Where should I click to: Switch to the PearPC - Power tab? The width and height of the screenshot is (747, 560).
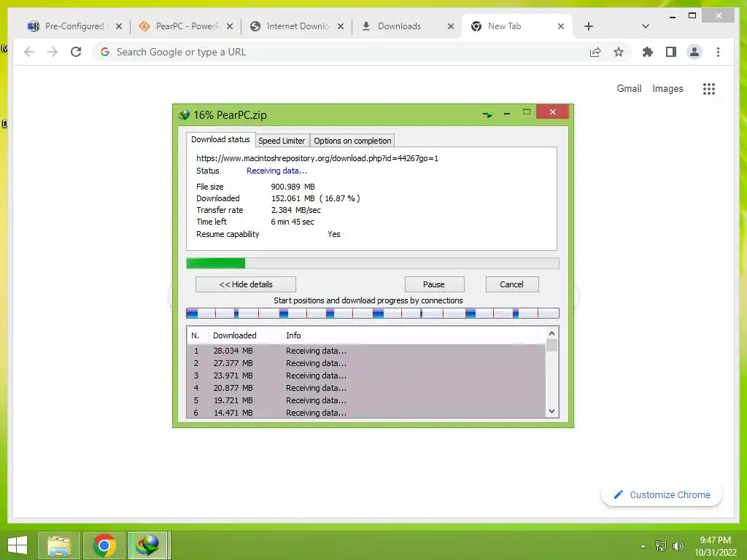(x=186, y=26)
